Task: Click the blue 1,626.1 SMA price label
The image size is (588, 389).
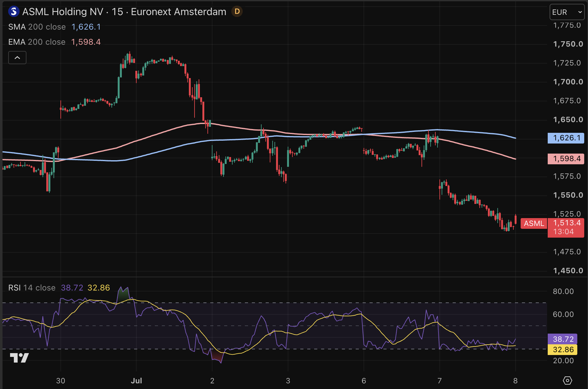Action: click(x=566, y=138)
